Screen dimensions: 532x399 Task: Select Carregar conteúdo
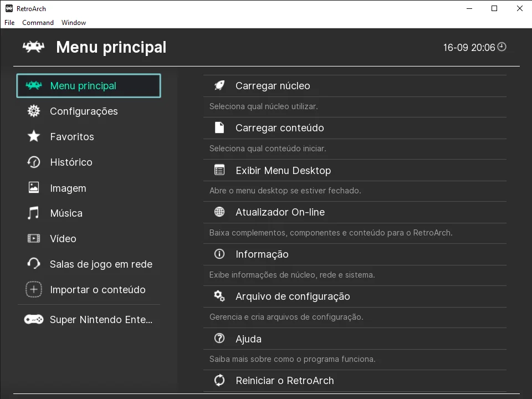pyautogui.click(x=355, y=128)
